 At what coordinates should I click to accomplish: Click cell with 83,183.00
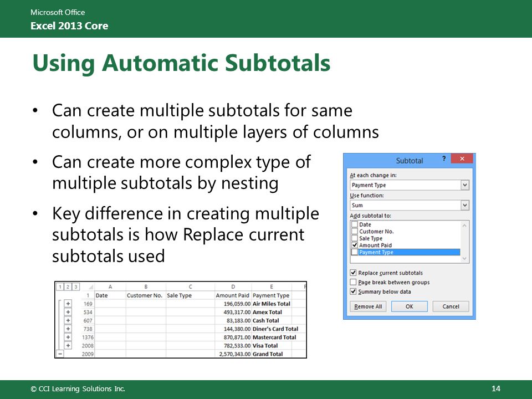233,320
